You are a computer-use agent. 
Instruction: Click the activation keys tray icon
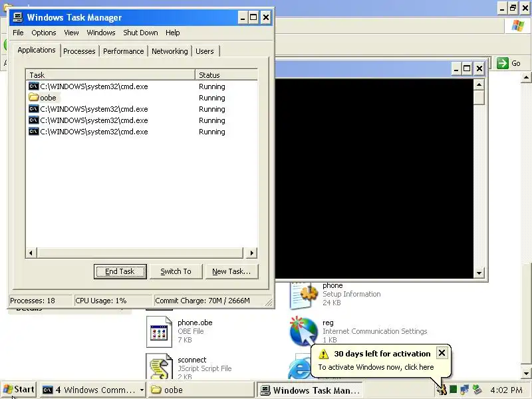(x=442, y=390)
